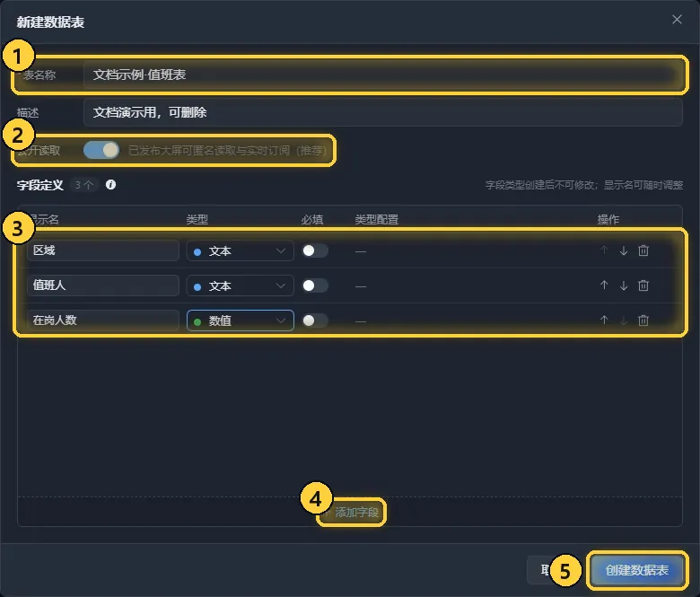Edit the 表名称 input field
Viewport: 700px width, 597px height.
click(382, 75)
